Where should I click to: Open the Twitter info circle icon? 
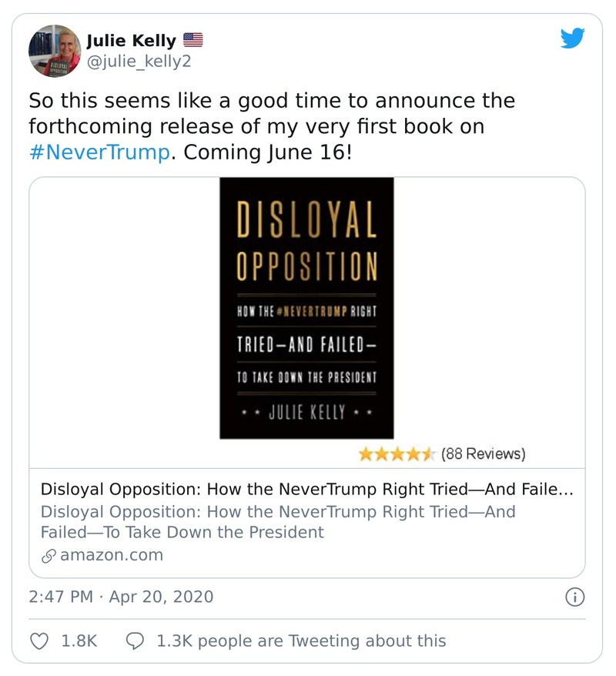574,597
